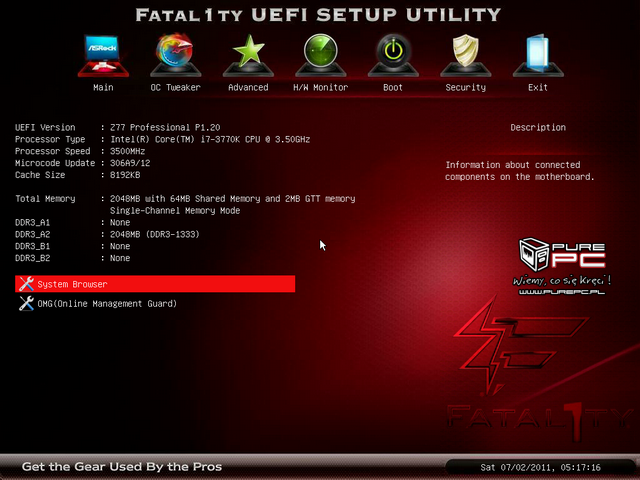Click the date and time in status bar
The width and height of the screenshot is (640, 480).
pos(540,467)
